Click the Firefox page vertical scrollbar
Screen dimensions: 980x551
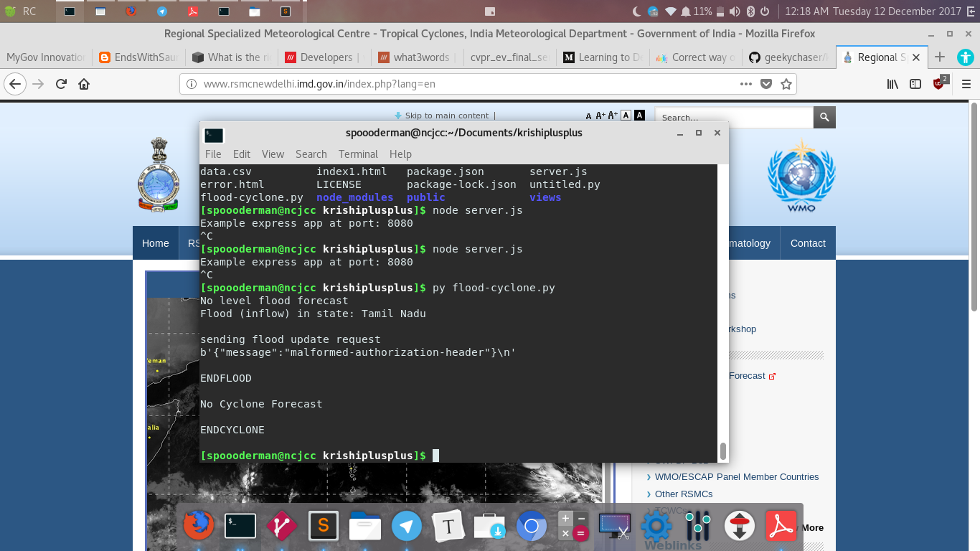pyautogui.click(x=974, y=206)
